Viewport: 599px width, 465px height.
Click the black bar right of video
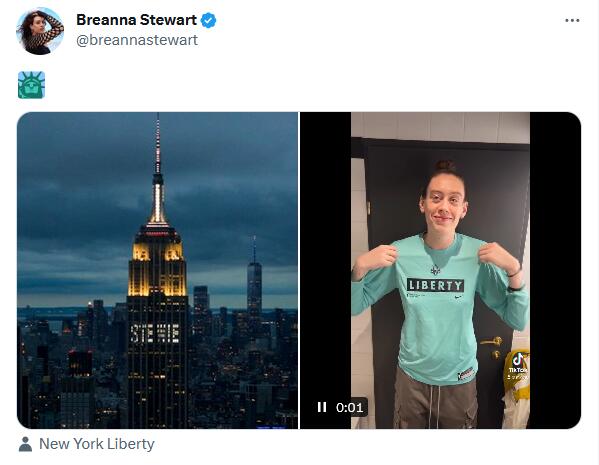click(x=555, y=270)
